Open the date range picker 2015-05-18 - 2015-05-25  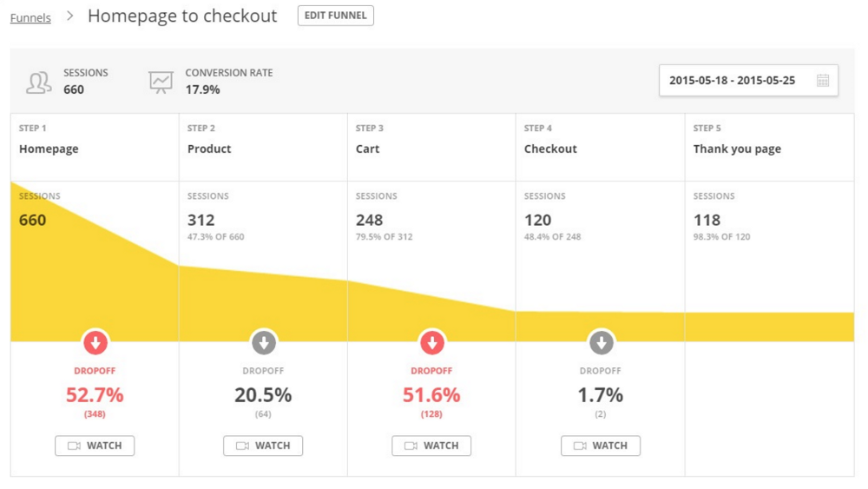732,81
